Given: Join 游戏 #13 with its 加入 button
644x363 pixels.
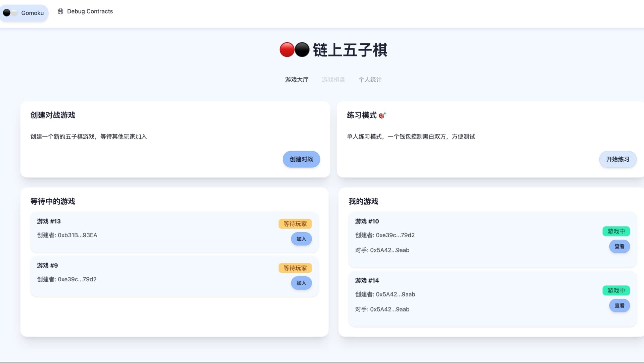Looking at the screenshot, I should click(301, 239).
